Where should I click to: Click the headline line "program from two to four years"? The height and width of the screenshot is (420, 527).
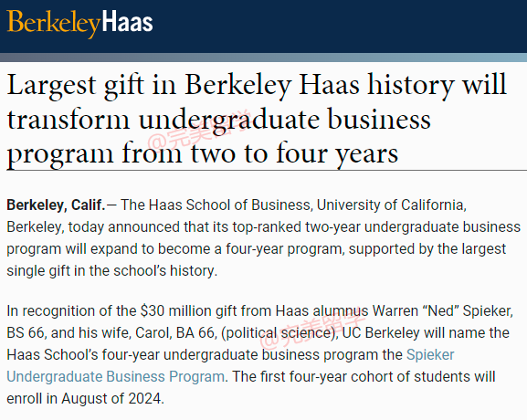[x=203, y=154]
